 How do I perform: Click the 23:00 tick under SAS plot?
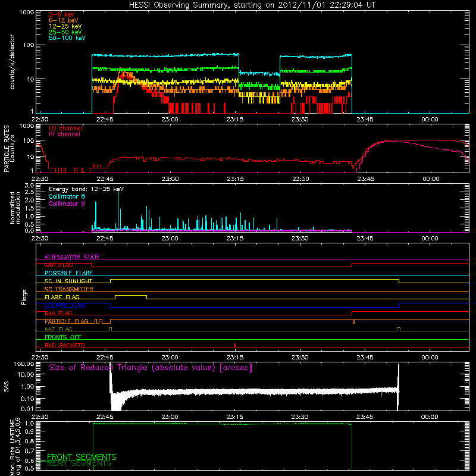[170, 417]
